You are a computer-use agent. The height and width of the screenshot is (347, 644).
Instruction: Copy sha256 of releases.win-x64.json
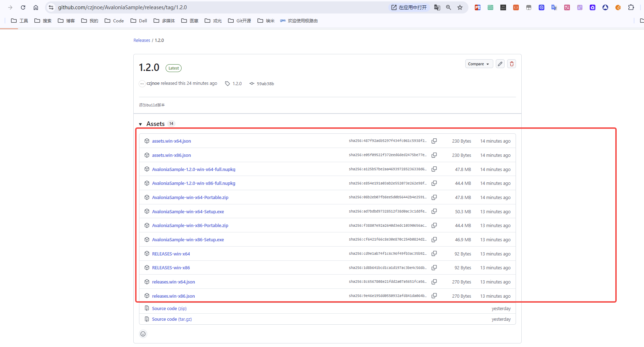(x=434, y=282)
